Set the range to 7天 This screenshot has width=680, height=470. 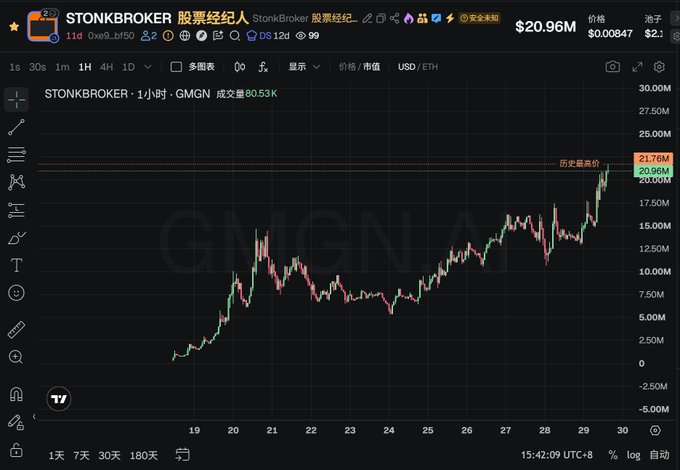click(x=82, y=456)
